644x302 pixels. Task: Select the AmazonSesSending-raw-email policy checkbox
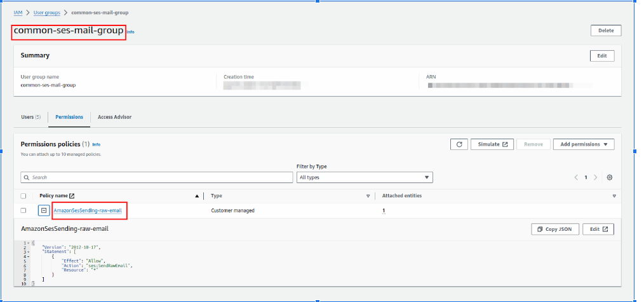click(x=23, y=210)
